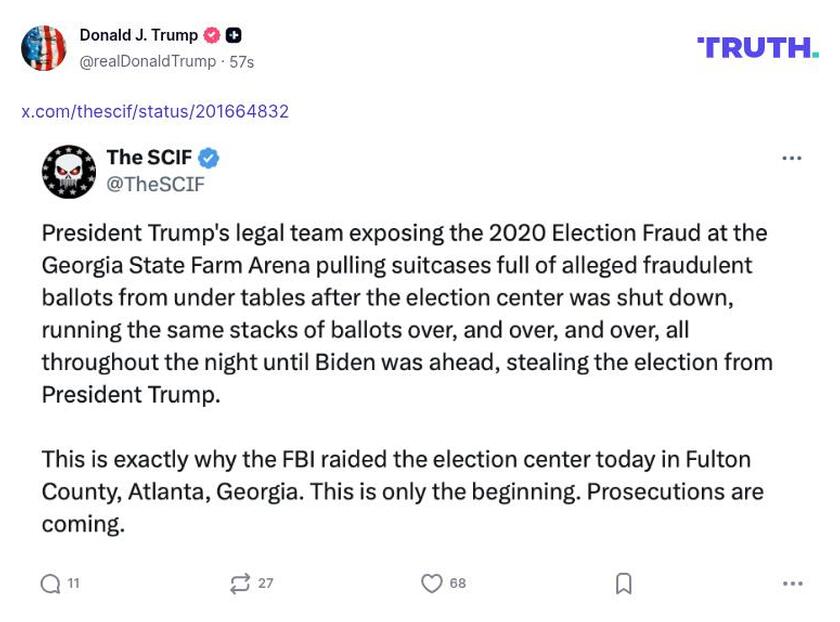Click the blue verified badge next to The SCIF
This screenshot has width=840, height=622.
[x=208, y=156]
